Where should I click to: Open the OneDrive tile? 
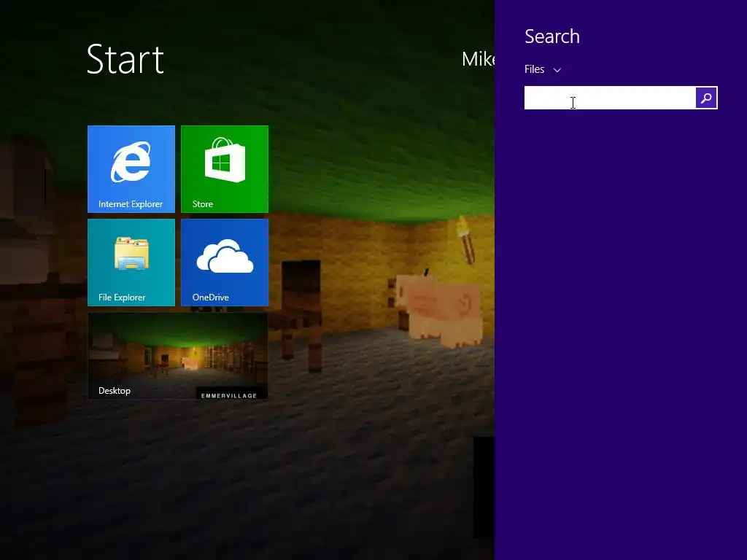(225, 262)
